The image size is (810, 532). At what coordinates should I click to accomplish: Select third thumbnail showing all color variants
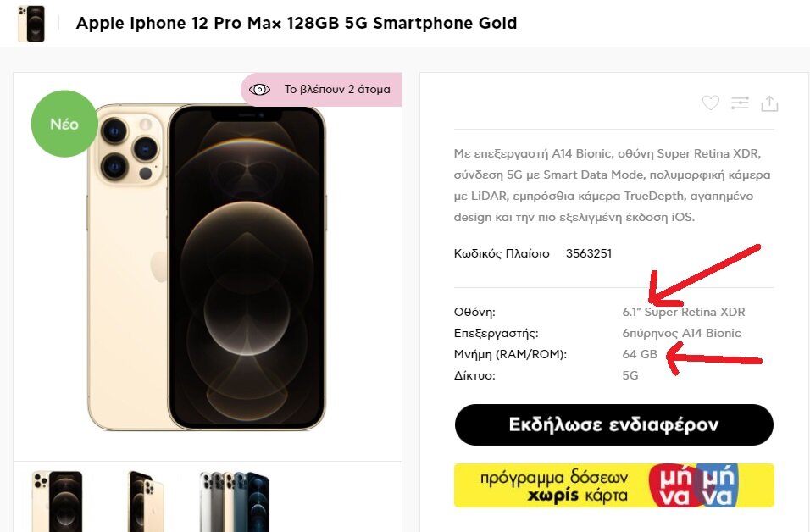(235, 501)
